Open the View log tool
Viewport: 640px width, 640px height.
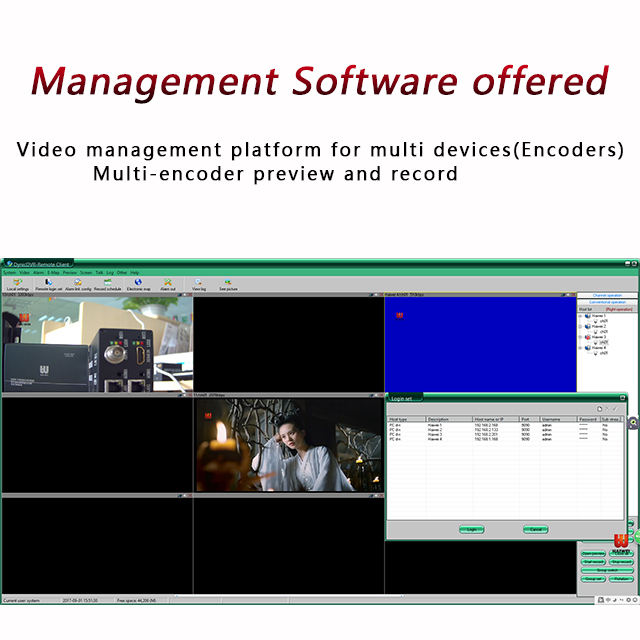click(199, 284)
